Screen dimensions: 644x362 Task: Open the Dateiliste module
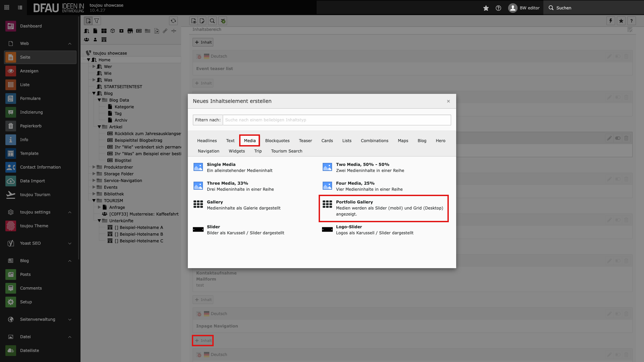(30, 351)
